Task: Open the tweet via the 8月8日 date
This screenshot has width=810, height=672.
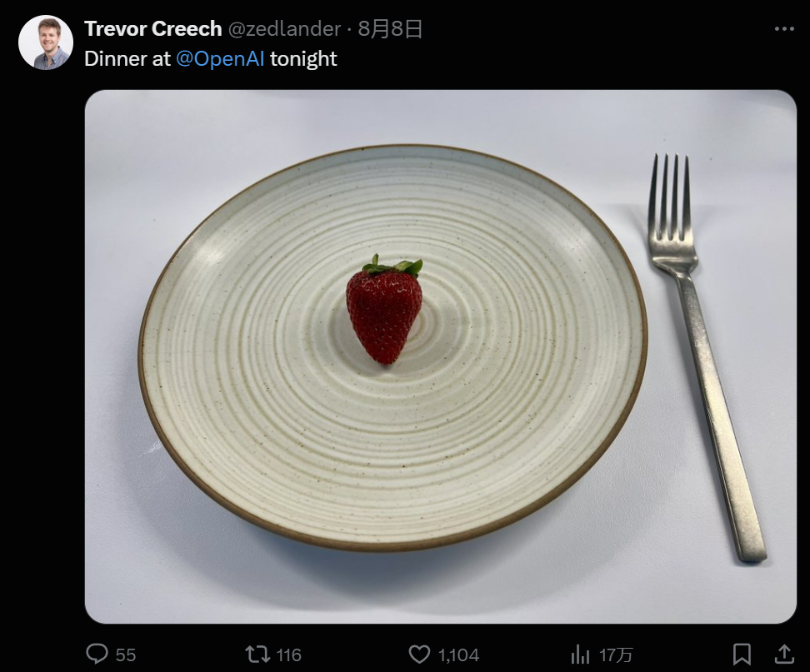Action: click(391, 29)
